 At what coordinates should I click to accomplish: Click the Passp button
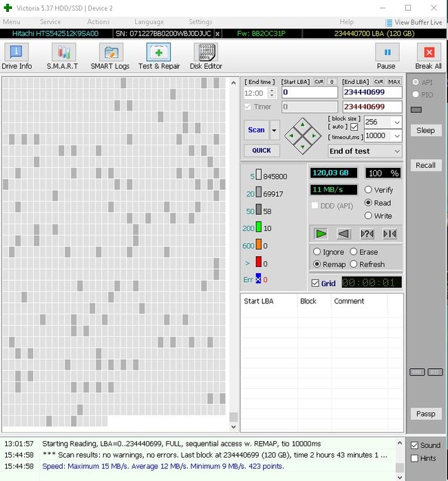tap(426, 414)
